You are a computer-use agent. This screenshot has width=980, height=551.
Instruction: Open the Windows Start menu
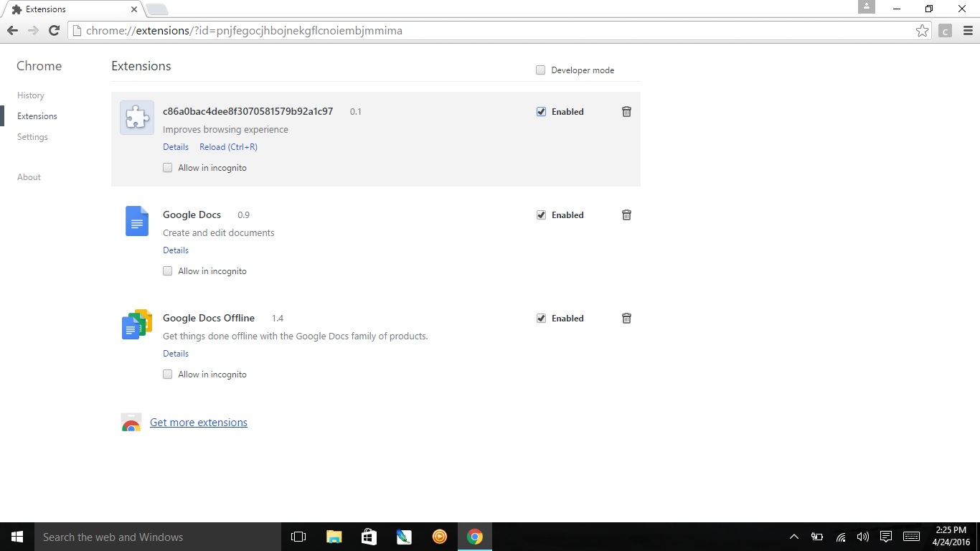click(x=17, y=537)
